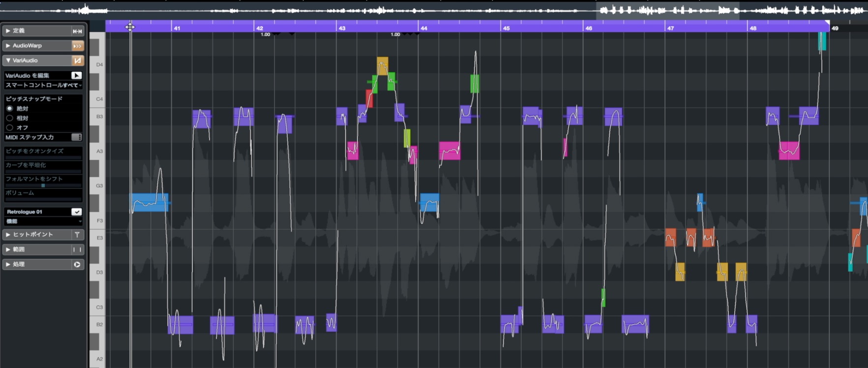Toggle the Retrologue 01 checkbox

point(76,212)
